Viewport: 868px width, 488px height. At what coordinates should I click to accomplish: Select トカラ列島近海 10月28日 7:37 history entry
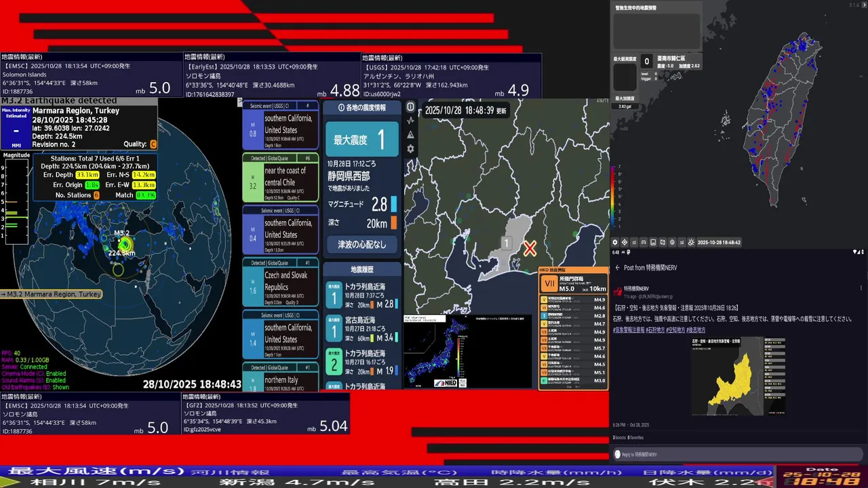pyautogui.click(x=361, y=295)
